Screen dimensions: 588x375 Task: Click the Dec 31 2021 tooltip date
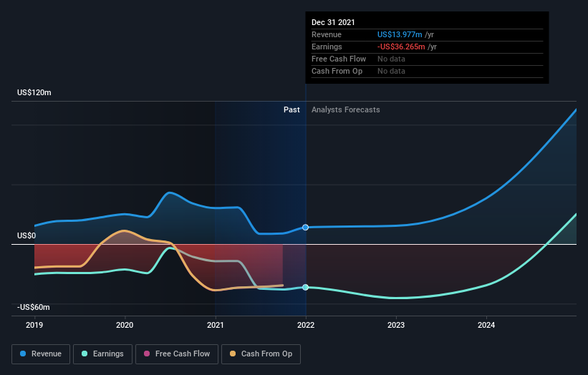333,22
